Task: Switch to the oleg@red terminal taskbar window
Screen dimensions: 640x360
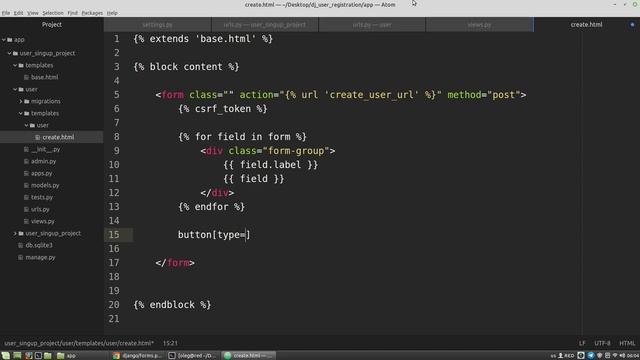Action: [193, 356]
